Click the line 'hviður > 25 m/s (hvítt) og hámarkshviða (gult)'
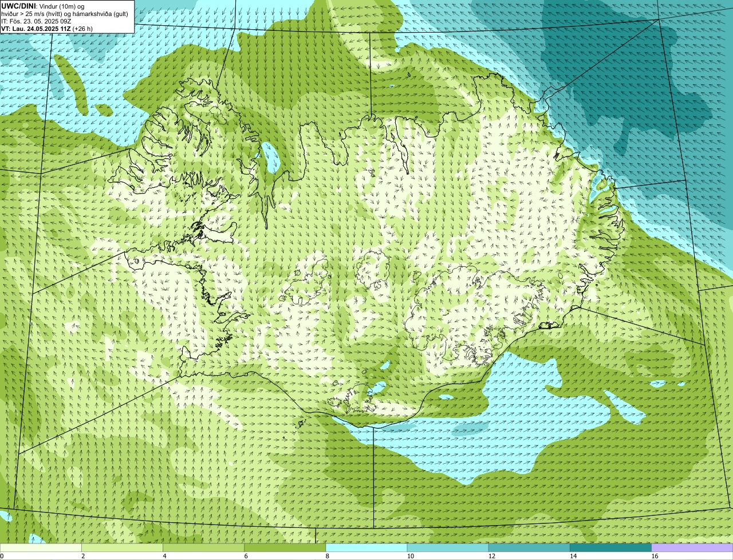 pyautogui.click(x=65, y=13)
